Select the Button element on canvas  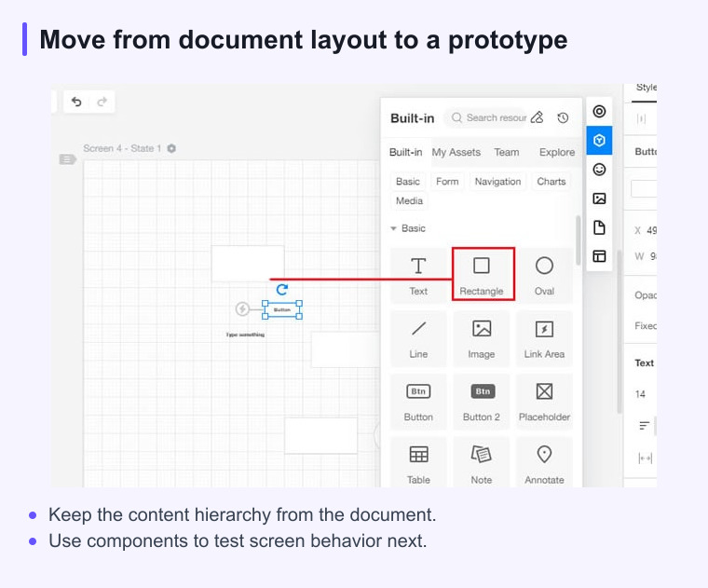pos(282,309)
